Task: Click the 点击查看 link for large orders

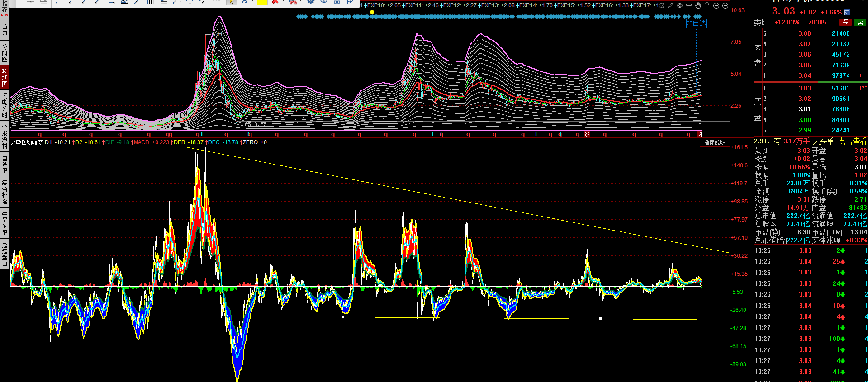Action: (852, 141)
